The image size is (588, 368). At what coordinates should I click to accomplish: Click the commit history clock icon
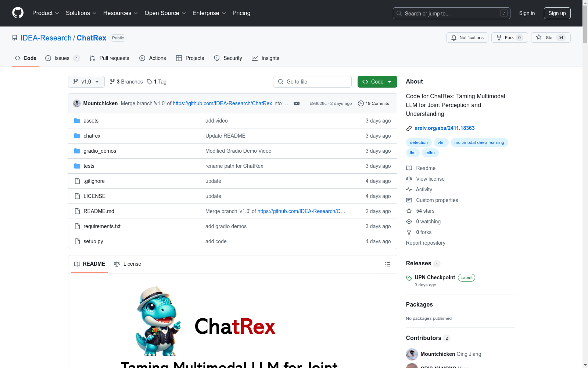tap(361, 103)
